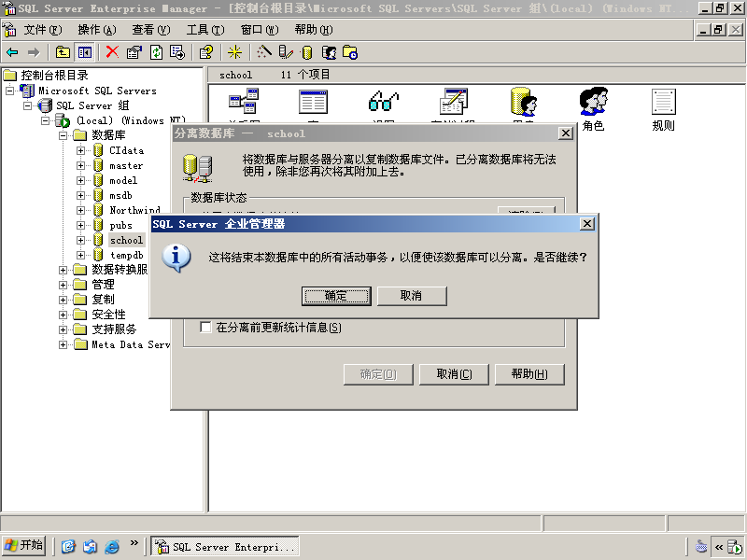Click the Internet Explorer quick launch icon
This screenshot has width=747, height=560.
click(111, 546)
